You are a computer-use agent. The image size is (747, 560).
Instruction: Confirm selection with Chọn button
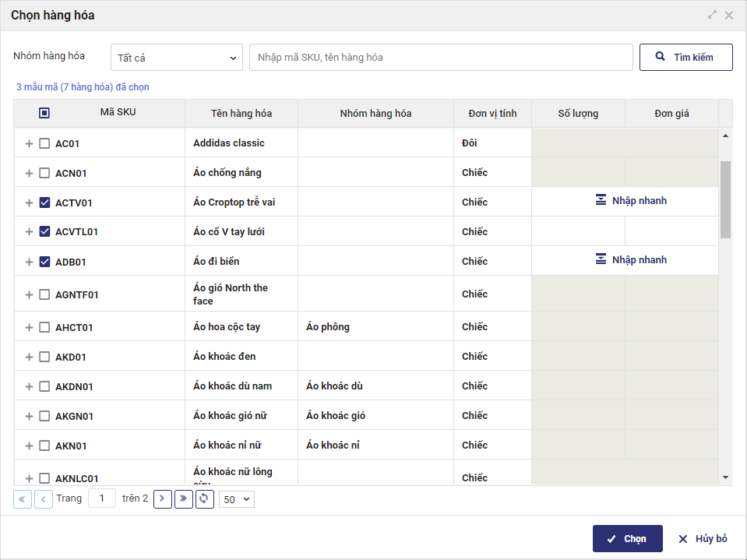coord(627,539)
